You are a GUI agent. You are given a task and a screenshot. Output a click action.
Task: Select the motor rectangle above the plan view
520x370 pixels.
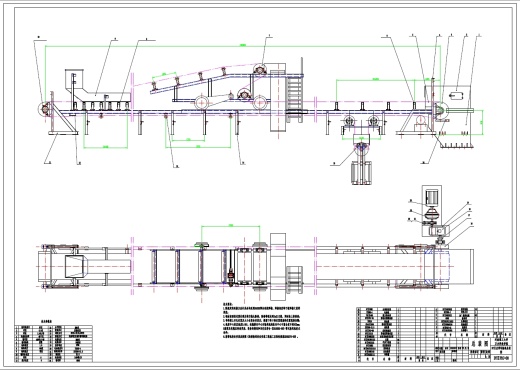(x=432, y=197)
